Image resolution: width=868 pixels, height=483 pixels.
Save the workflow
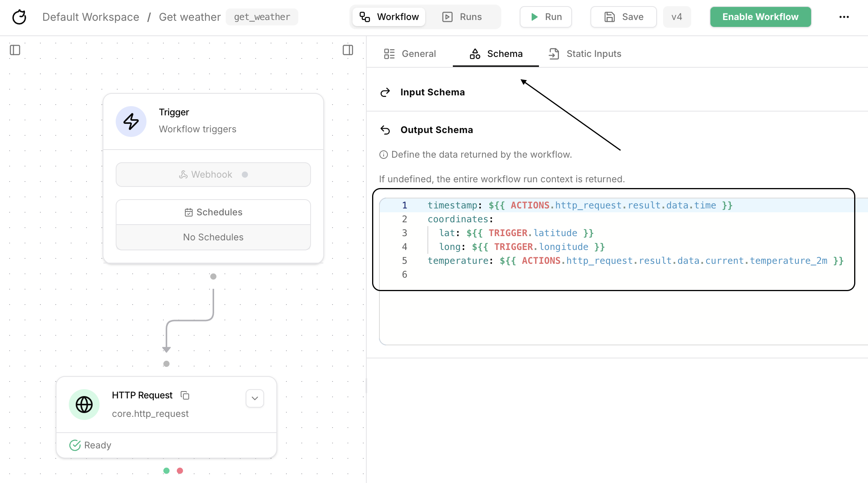(x=624, y=17)
